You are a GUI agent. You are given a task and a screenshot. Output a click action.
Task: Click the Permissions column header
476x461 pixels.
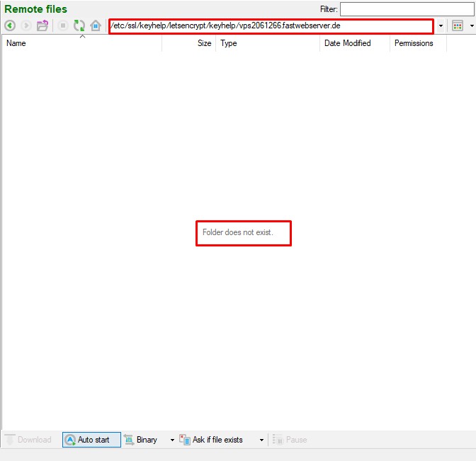pos(414,43)
